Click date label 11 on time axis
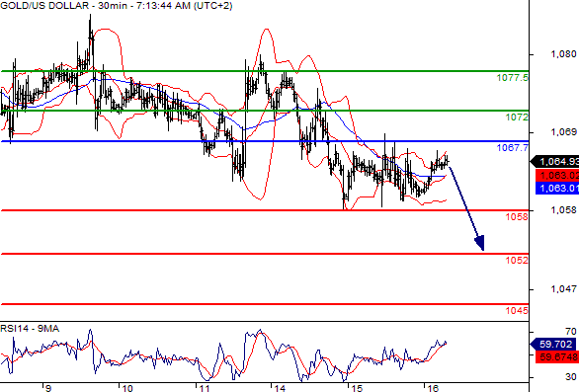 [x=205, y=388]
